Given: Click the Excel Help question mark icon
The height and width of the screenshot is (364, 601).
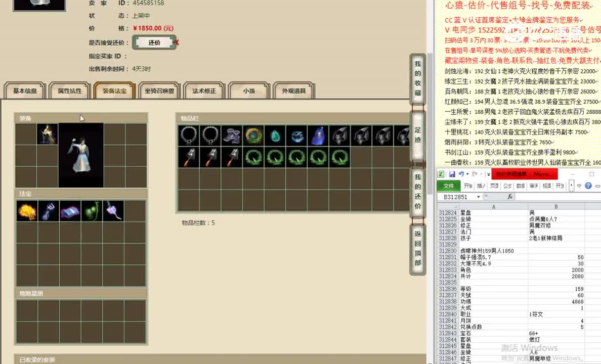Looking at the screenshot, I should coord(588,186).
